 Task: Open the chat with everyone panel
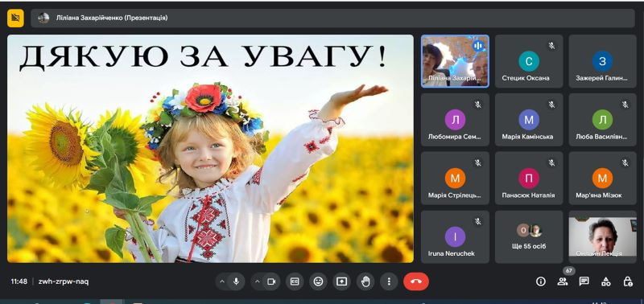point(584,281)
